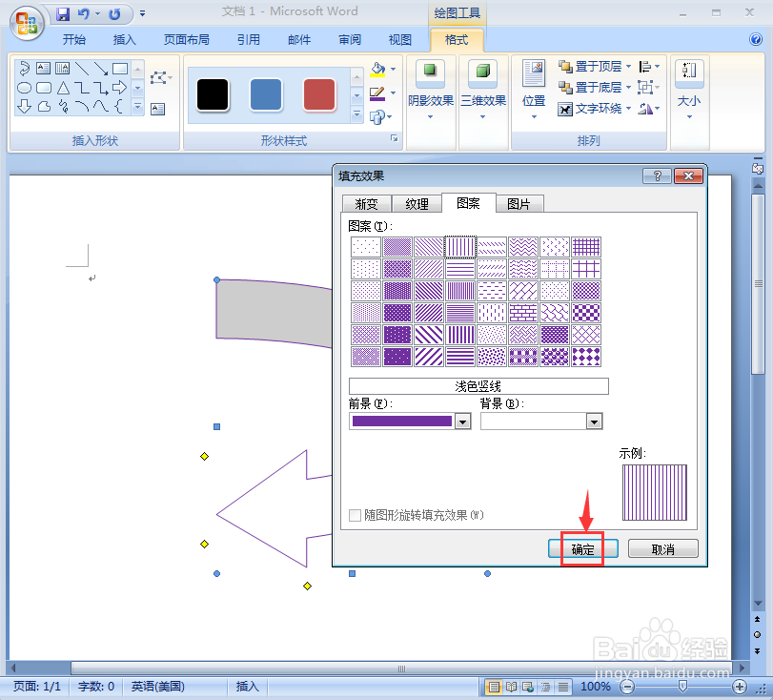Select the right arrow shape

pos(119,88)
